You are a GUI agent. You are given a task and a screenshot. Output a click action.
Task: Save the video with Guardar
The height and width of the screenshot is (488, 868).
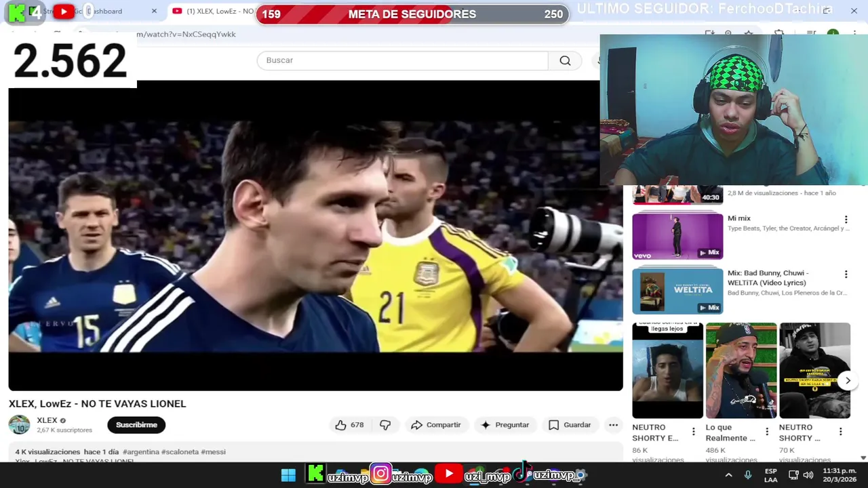pos(570,425)
